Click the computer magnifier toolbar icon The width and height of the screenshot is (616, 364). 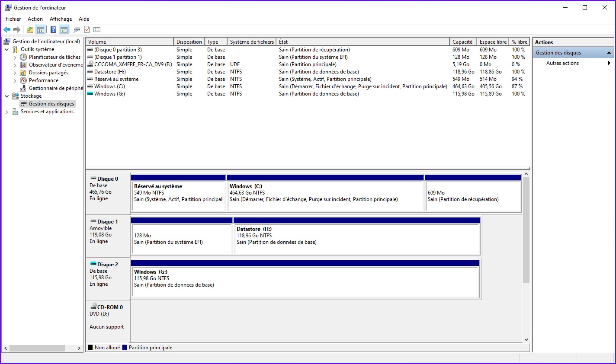[x=77, y=29]
